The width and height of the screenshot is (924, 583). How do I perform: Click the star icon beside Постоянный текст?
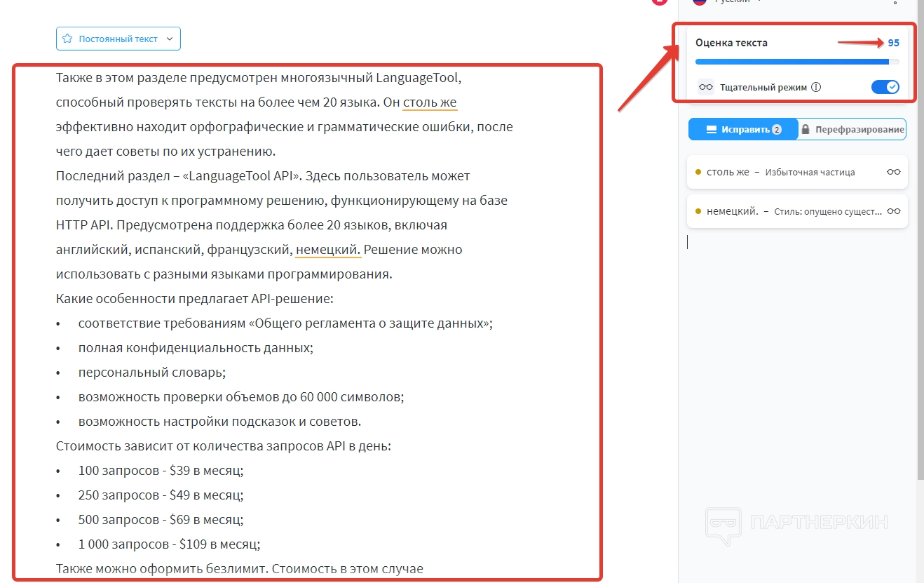[x=67, y=39]
